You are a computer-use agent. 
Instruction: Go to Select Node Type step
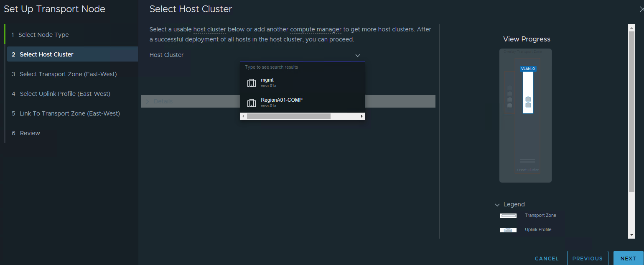(43, 35)
